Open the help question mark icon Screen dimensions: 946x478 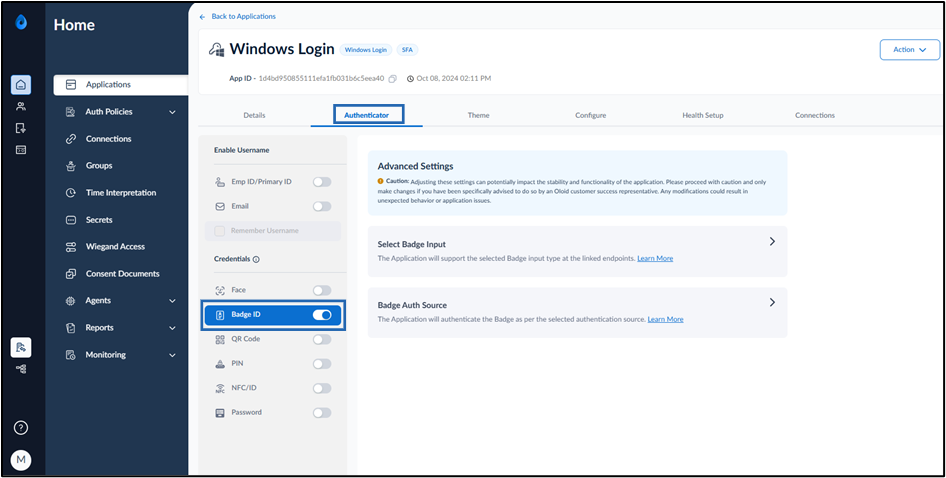(x=21, y=428)
